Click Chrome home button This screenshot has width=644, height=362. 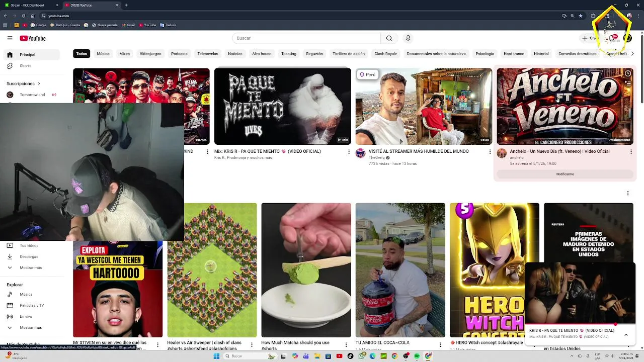click(x=33, y=16)
